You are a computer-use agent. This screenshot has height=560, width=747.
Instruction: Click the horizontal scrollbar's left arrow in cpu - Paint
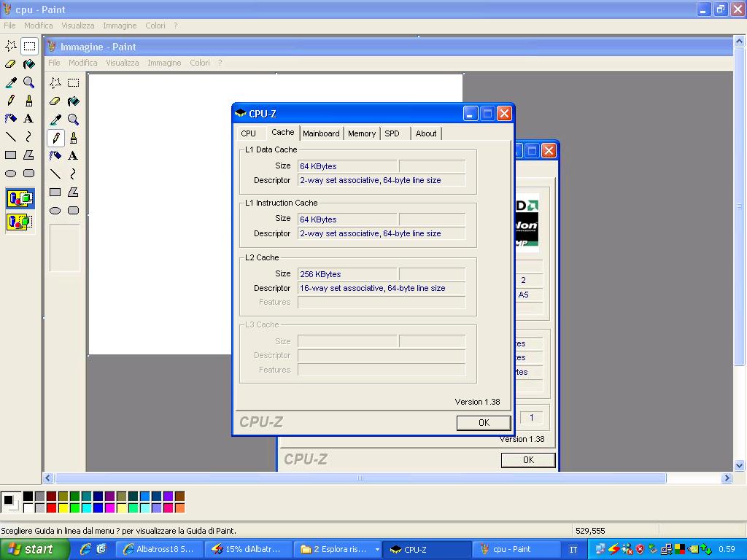[47, 478]
